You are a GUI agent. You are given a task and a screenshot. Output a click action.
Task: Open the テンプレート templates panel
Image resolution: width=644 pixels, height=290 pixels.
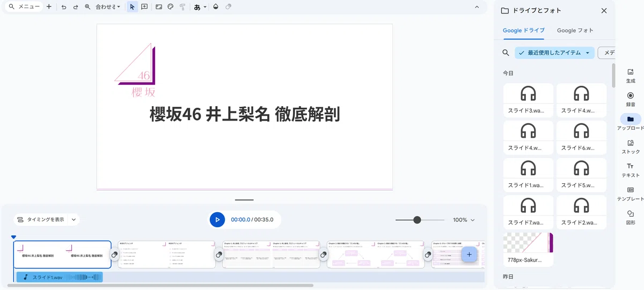pos(631,194)
